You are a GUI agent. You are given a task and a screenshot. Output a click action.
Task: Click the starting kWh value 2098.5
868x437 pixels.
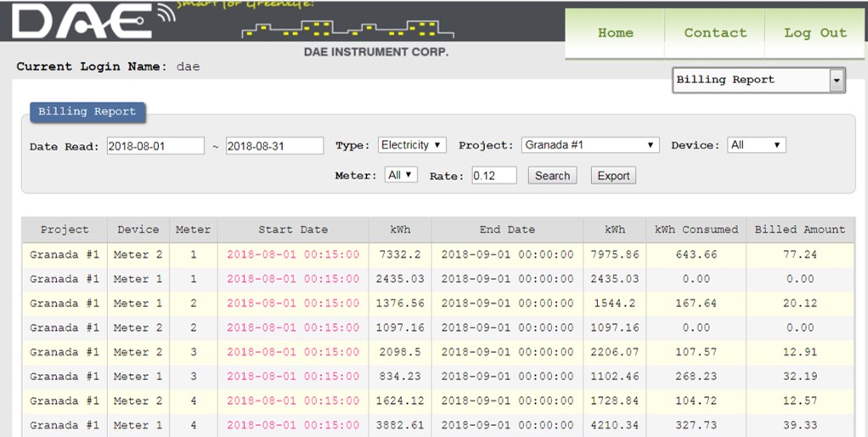[400, 352]
